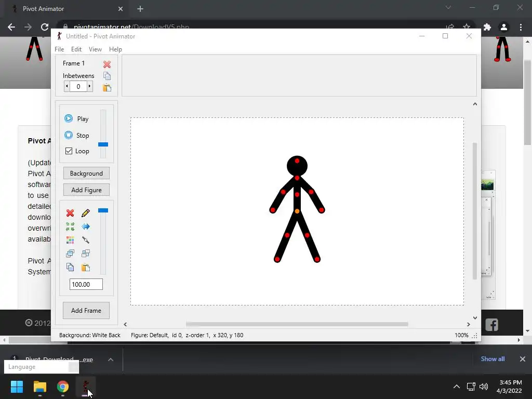Viewport: 532px width, 399px height.
Task: Click the Play animation button
Action: (x=77, y=119)
